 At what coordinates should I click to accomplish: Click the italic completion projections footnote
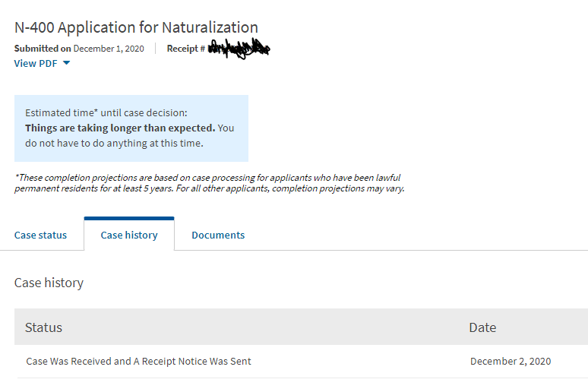pos(209,183)
